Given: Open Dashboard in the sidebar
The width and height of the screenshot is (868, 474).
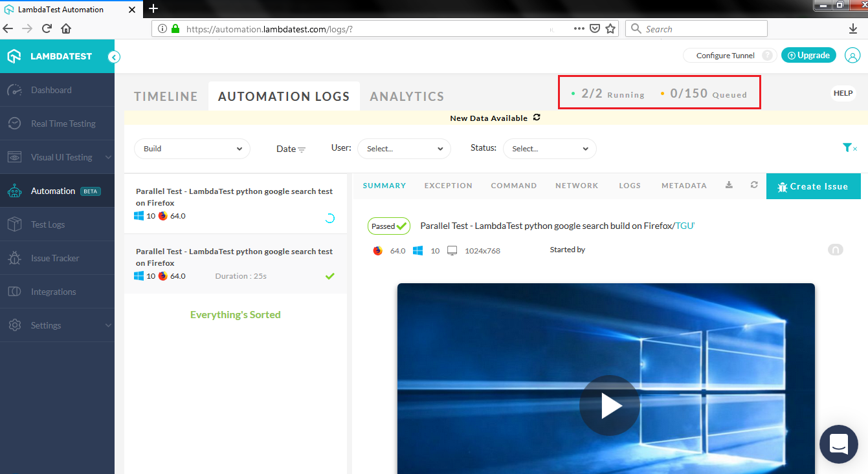Looking at the screenshot, I should [57, 90].
